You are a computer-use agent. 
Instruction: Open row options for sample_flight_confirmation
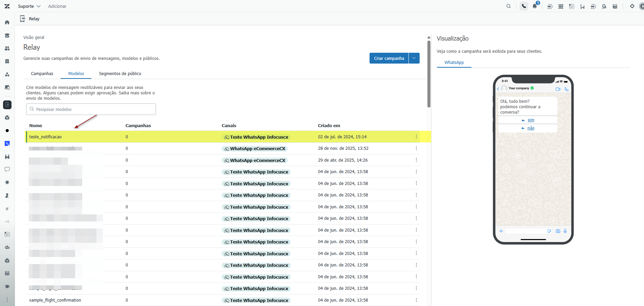click(x=416, y=300)
